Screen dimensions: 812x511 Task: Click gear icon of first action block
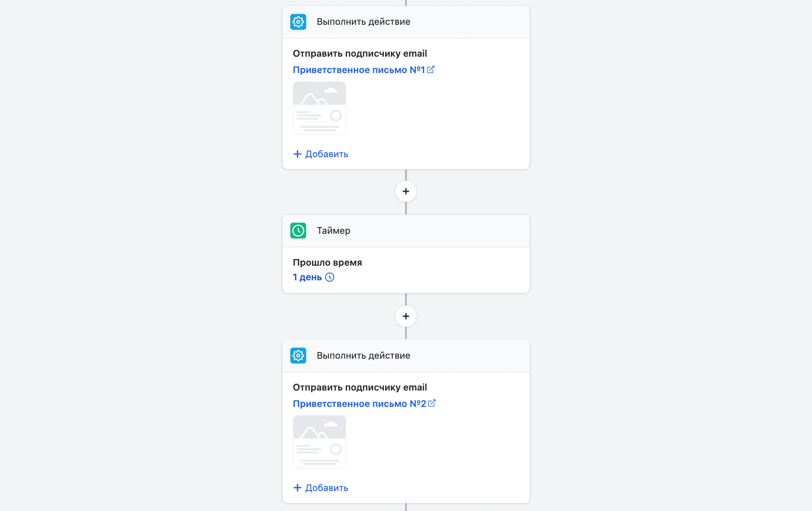298,22
